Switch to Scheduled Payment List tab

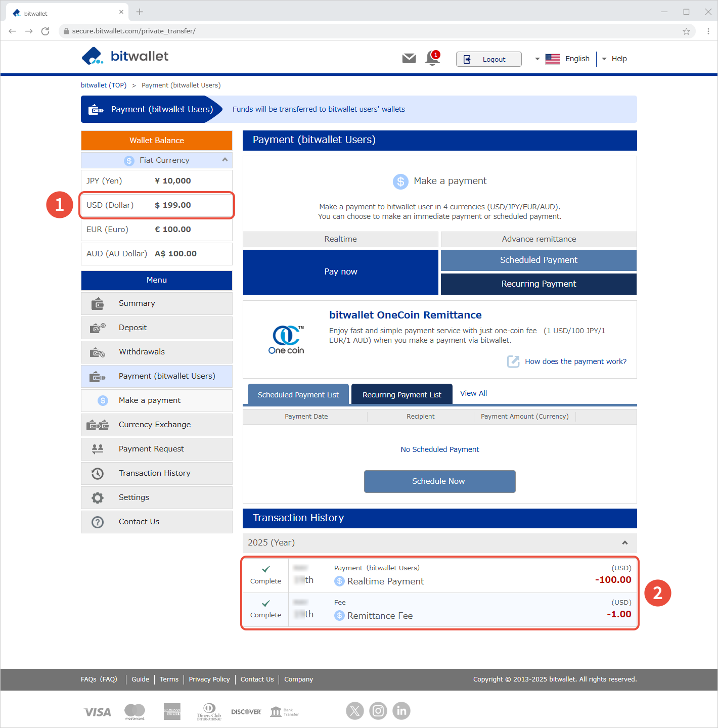298,394
